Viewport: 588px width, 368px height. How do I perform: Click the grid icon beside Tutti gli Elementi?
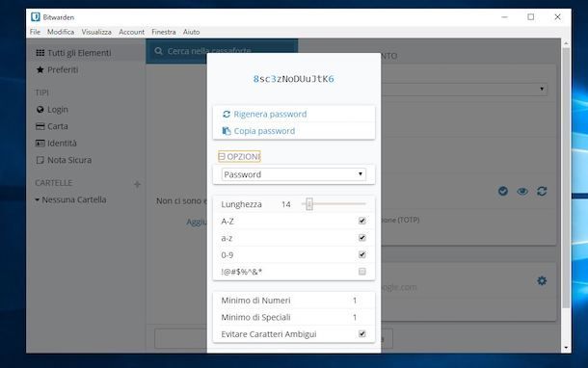point(40,53)
